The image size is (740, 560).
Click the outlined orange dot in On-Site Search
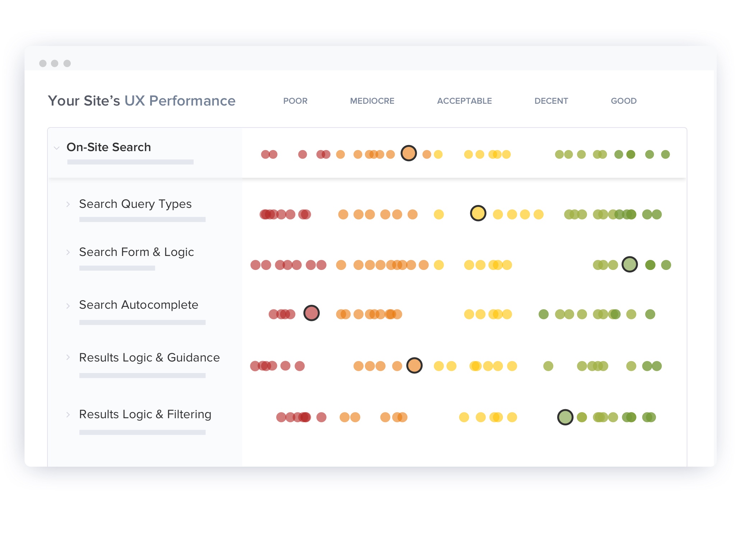point(408,153)
